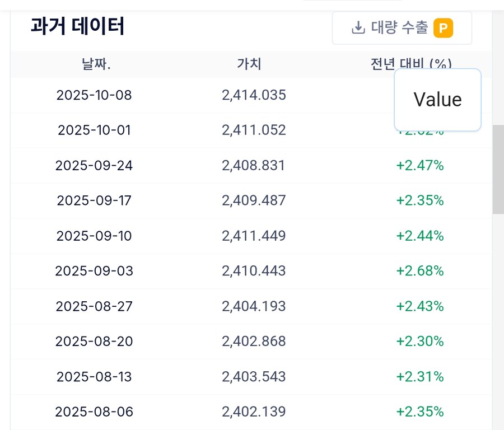Click the value 2,411.449
This screenshot has height=430, width=504.
point(254,236)
